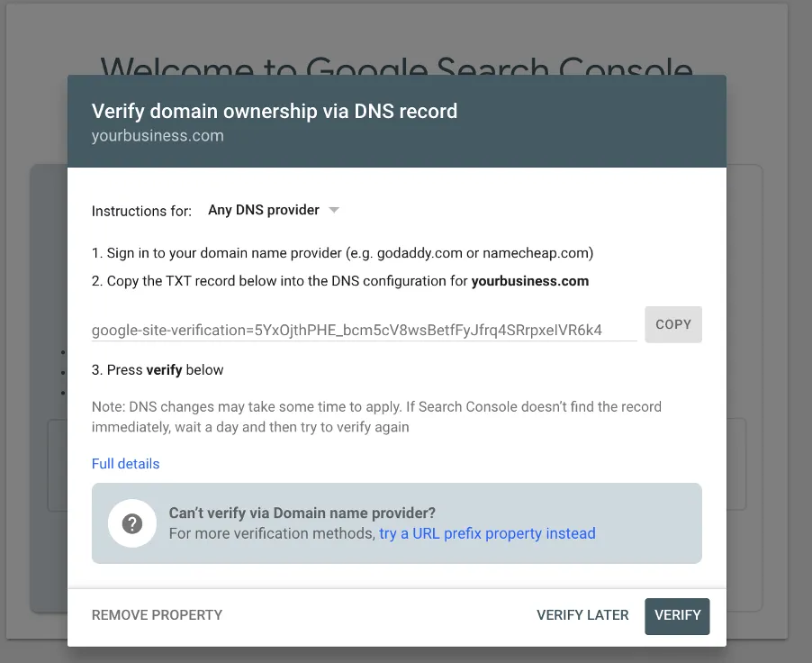The image size is (812, 663).
Task: Click the DNS changes note paragraph
Action: (x=376, y=417)
